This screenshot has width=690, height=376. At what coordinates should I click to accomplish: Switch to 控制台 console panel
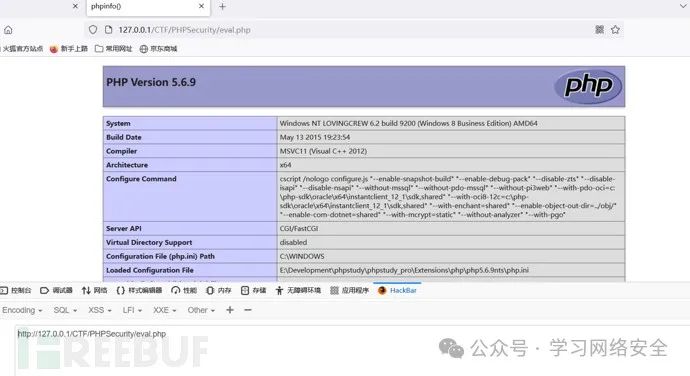click(16, 291)
